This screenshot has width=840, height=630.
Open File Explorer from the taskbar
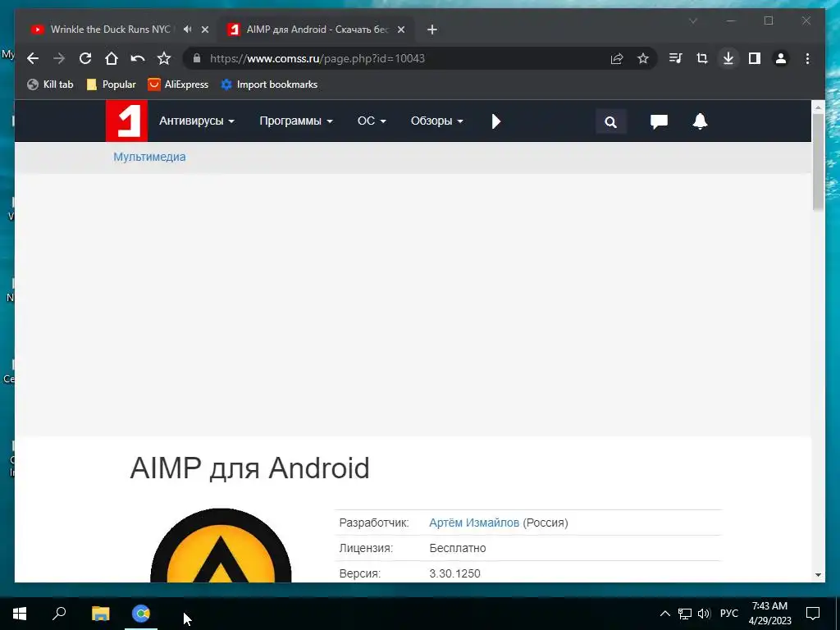(x=100, y=614)
